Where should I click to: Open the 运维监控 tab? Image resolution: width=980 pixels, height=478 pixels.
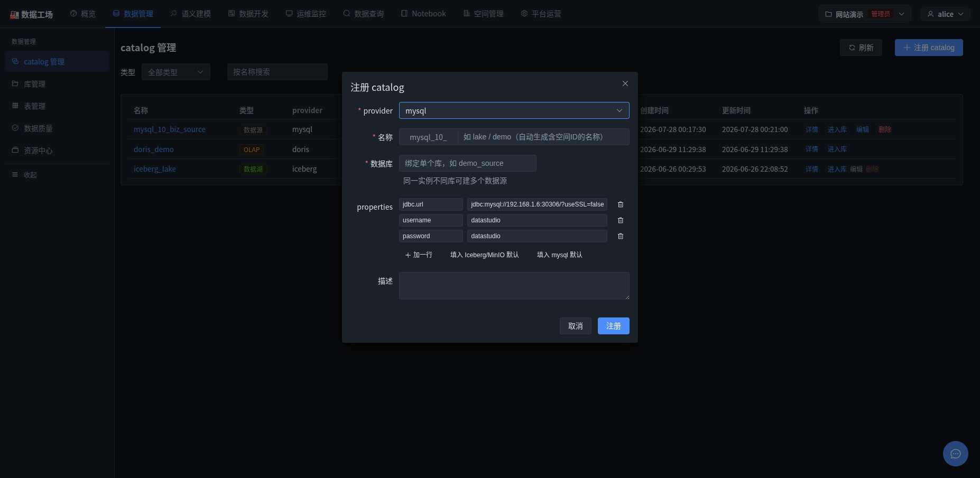[306, 14]
